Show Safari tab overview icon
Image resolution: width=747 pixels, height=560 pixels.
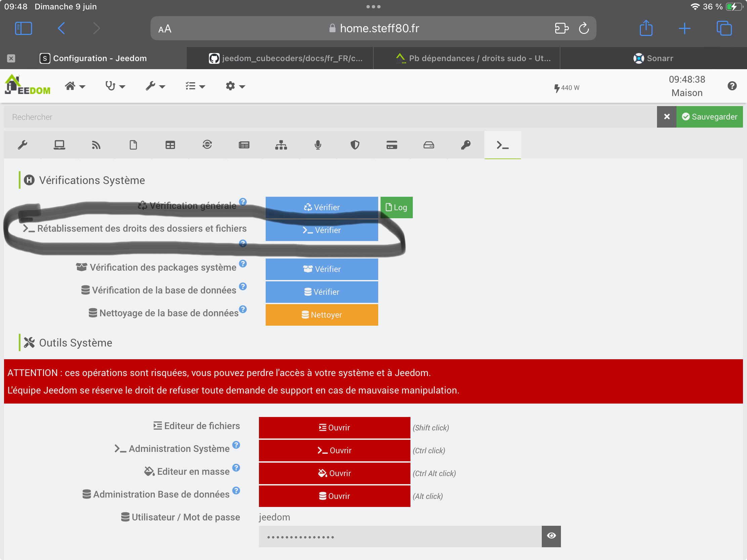pyautogui.click(x=724, y=28)
